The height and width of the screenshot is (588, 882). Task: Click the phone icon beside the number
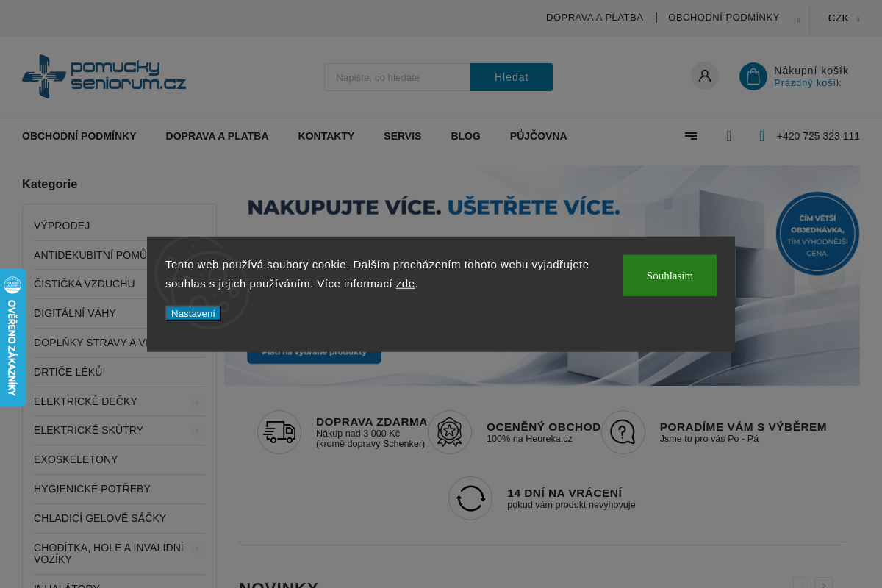pyautogui.click(x=762, y=136)
